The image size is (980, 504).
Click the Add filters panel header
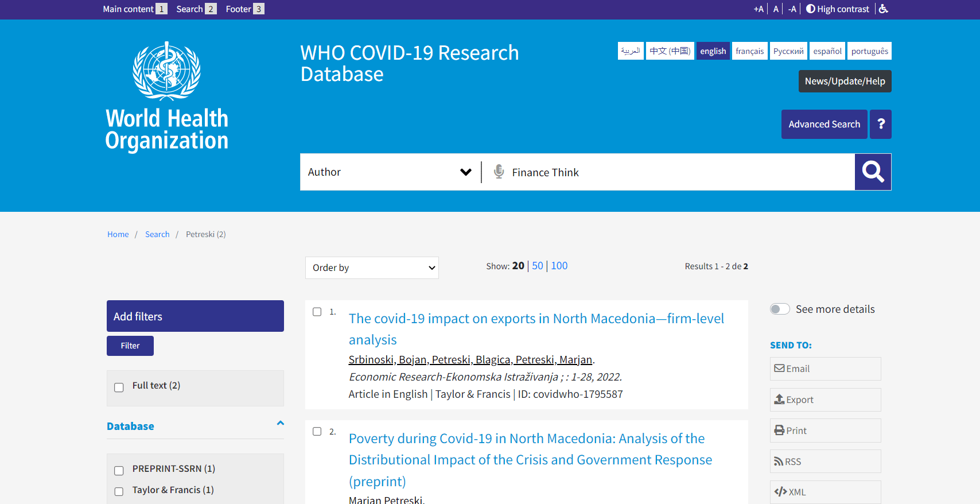pyautogui.click(x=195, y=316)
